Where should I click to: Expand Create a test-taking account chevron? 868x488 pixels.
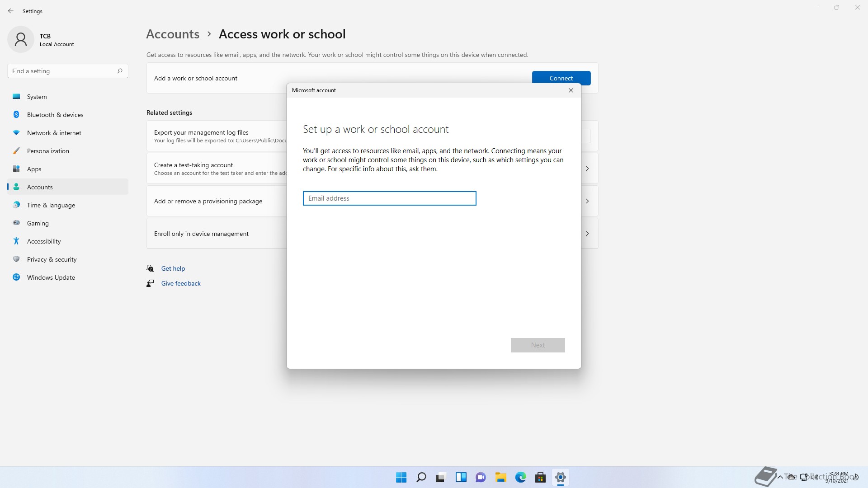tap(587, 169)
